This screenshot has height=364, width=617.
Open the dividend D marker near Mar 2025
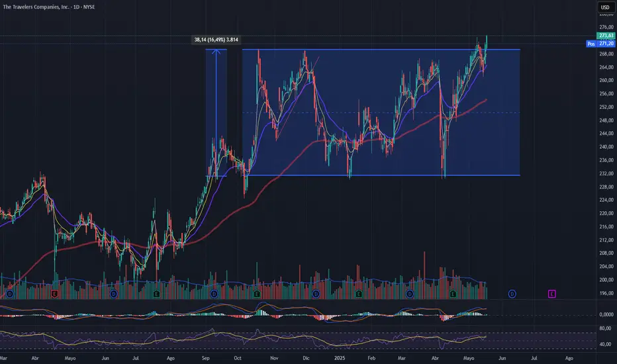click(410, 294)
